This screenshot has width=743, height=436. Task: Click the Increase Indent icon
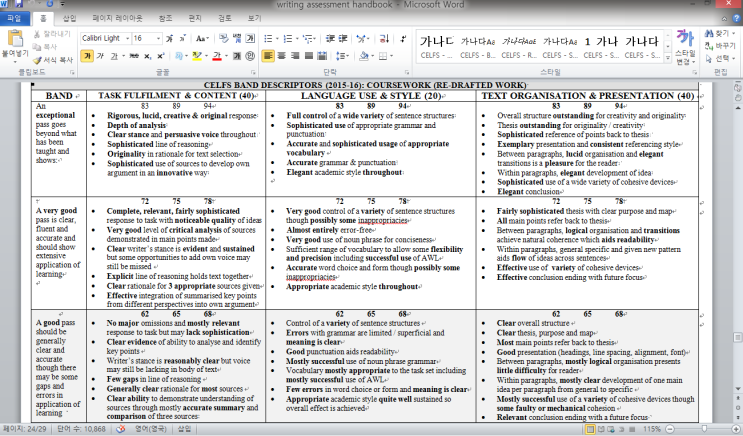[x=343, y=38]
